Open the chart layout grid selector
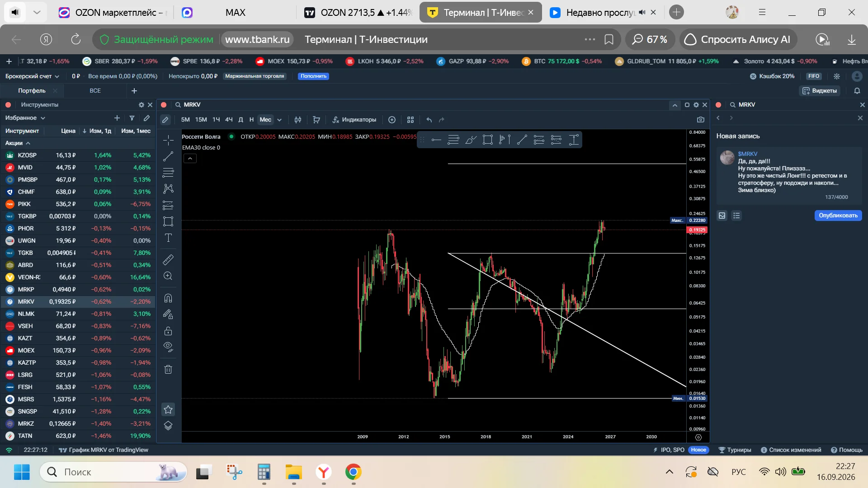This screenshot has height=488, width=868. [x=410, y=120]
